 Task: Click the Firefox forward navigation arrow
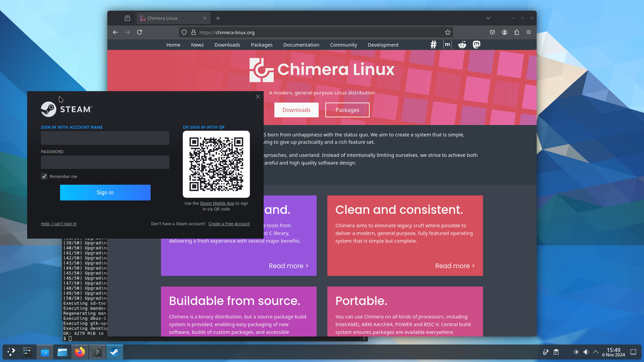pyautogui.click(x=127, y=32)
